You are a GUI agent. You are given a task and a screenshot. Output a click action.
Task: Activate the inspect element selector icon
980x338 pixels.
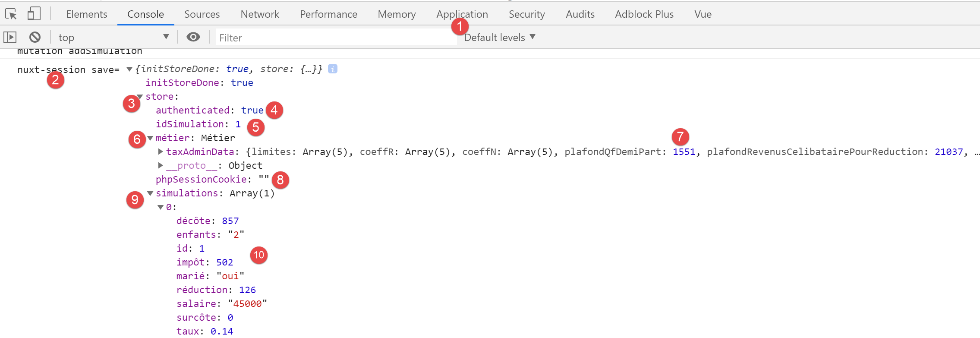coord(11,14)
